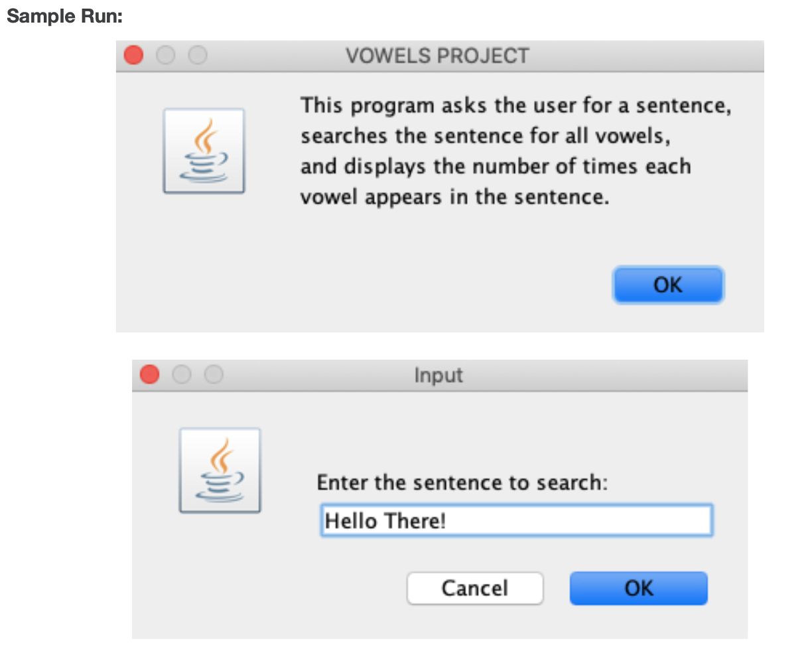The height and width of the screenshot is (645, 812).
Task: Click the gray minimize circle on VOWELS PROJECT window
Action: [166, 56]
